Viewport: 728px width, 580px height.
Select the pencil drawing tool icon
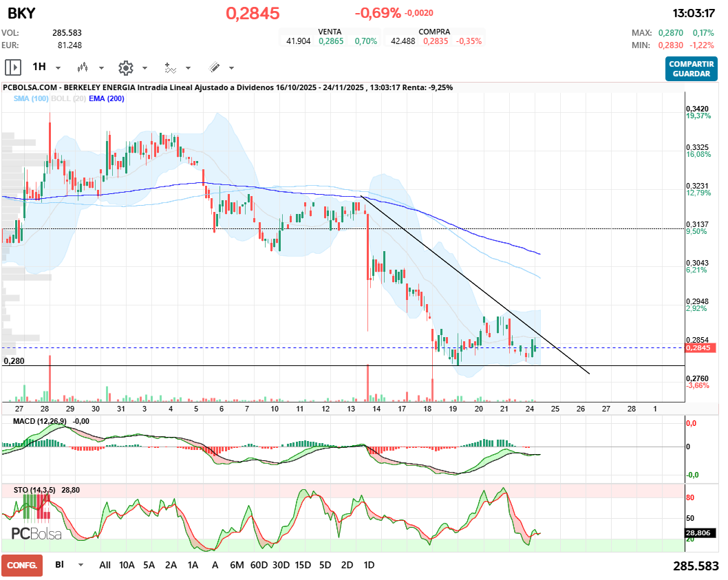pos(214,67)
